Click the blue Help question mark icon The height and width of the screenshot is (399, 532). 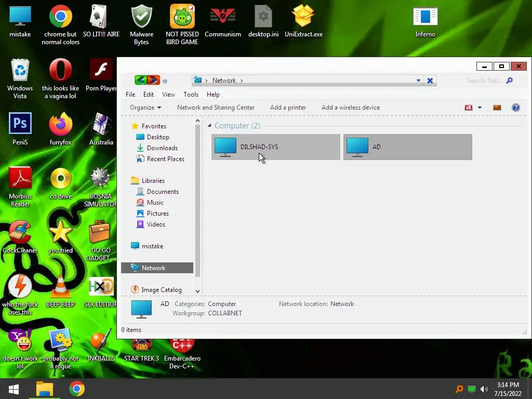[x=516, y=108]
